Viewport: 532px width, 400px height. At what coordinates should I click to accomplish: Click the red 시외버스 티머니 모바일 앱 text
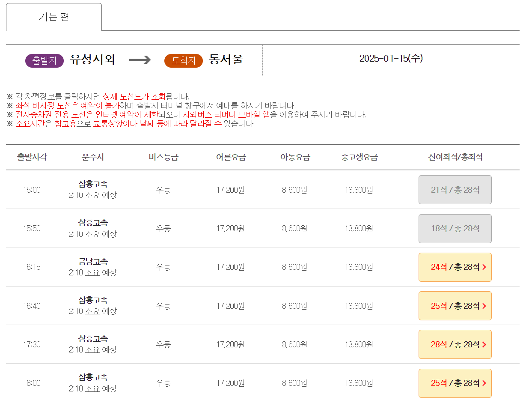coord(226,115)
